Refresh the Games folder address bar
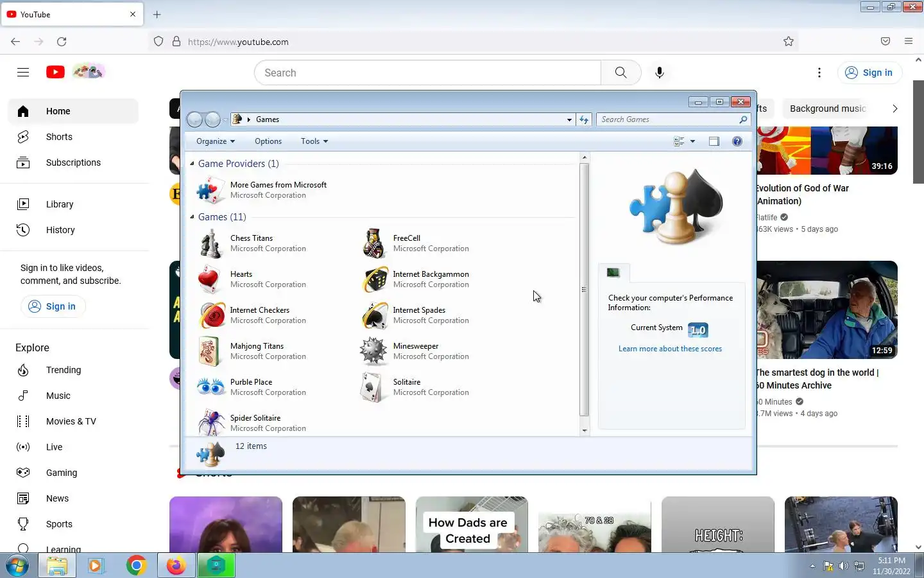 click(584, 119)
